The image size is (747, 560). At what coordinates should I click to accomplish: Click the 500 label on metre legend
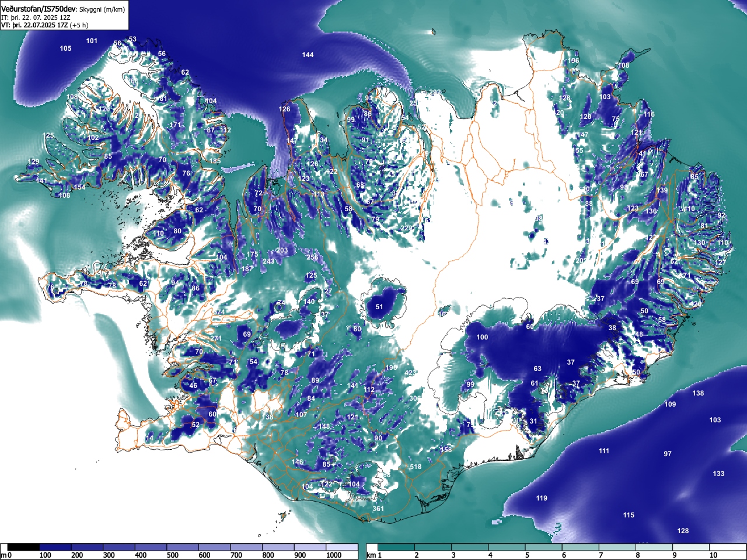(x=172, y=555)
